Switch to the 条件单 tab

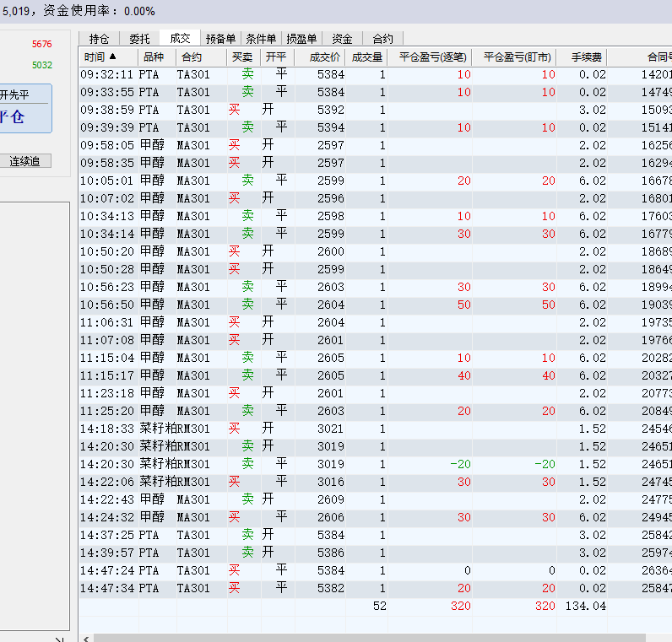(x=261, y=39)
